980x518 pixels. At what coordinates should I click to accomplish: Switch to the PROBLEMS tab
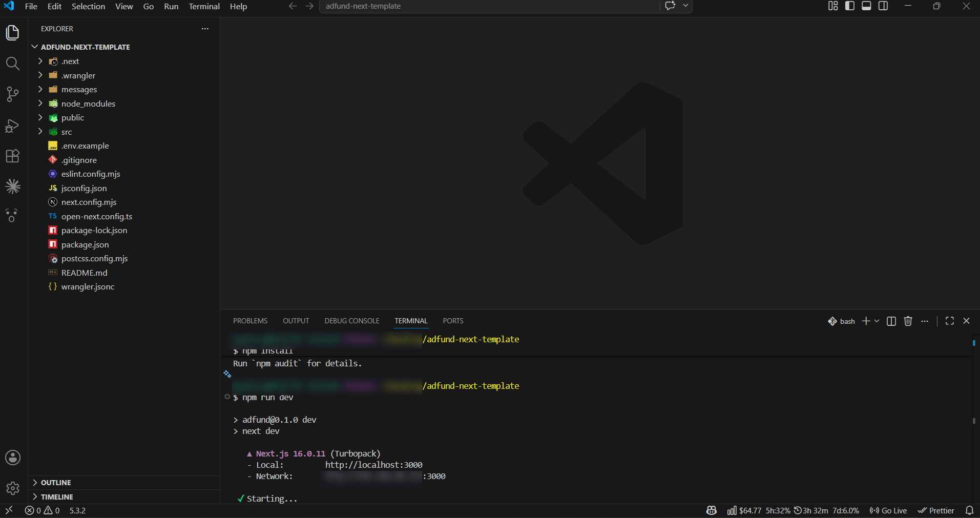point(250,321)
